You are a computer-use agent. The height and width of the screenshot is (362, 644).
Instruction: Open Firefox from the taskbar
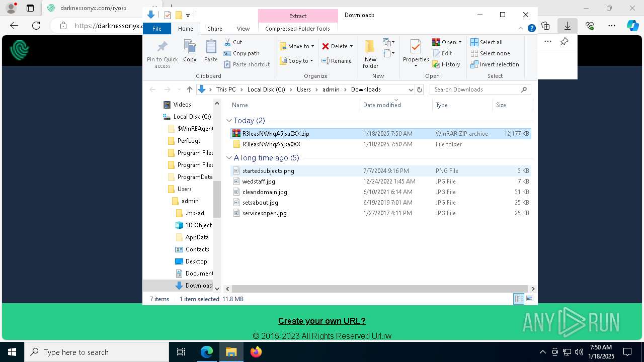[256, 352]
